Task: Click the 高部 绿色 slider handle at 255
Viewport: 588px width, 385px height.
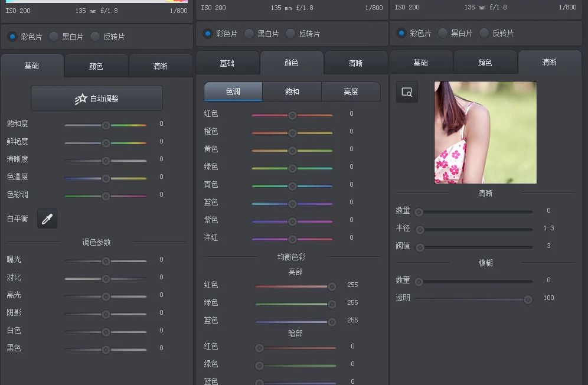Action: [x=332, y=304]
